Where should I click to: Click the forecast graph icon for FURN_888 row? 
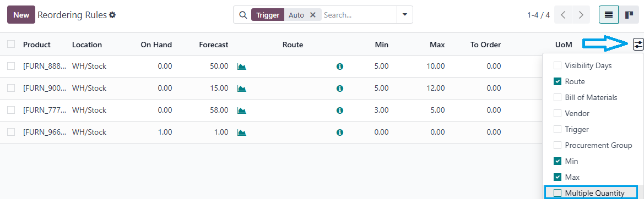241,67
